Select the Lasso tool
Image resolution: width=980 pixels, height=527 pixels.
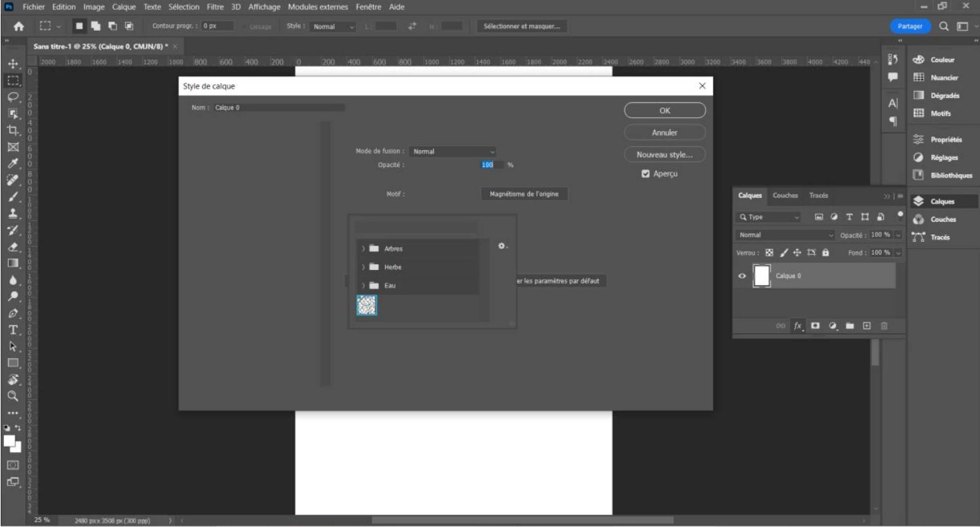[x=13, y=97]
